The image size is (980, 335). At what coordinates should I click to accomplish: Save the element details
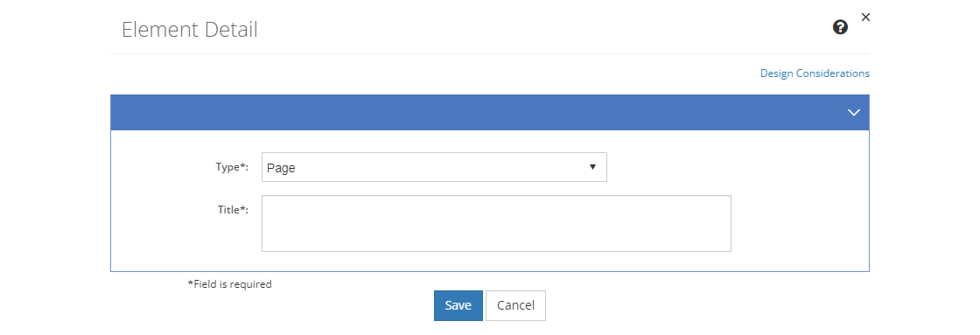tap(458, 305)
